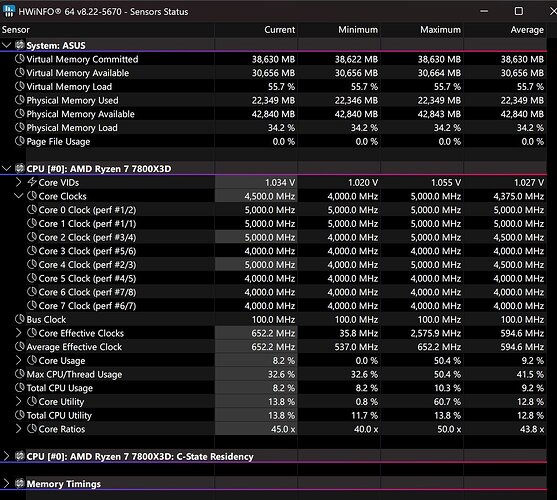
Task: Click the Core Usage current value 8.2 %
Action: [x=284, y=361]
